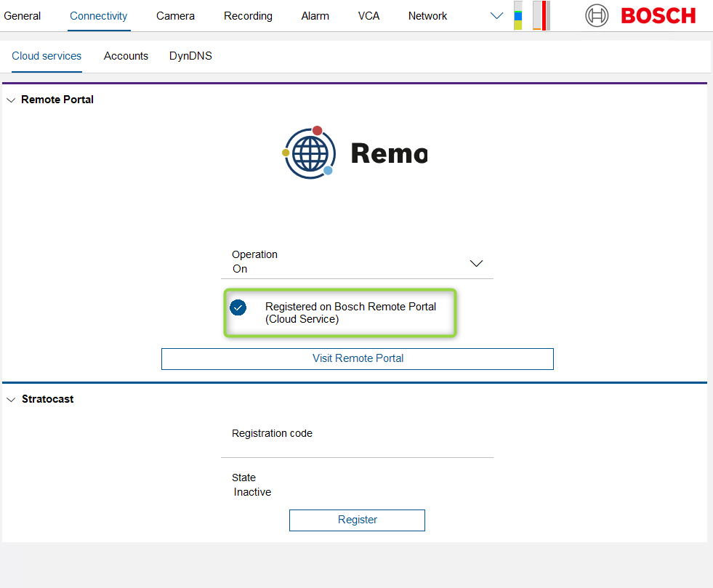Collapse the Remote Portal section

pyautogui.click(x=11, y=100)
